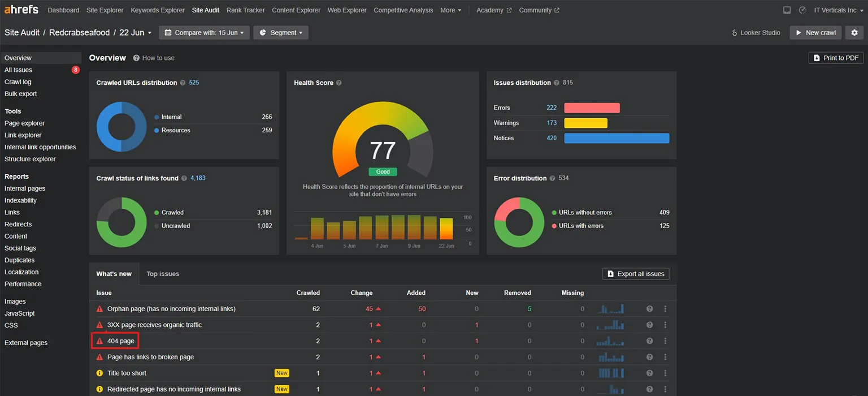Click the monitor icon in top bar
This screenshot has width=868, height=396.
(787, 10)
